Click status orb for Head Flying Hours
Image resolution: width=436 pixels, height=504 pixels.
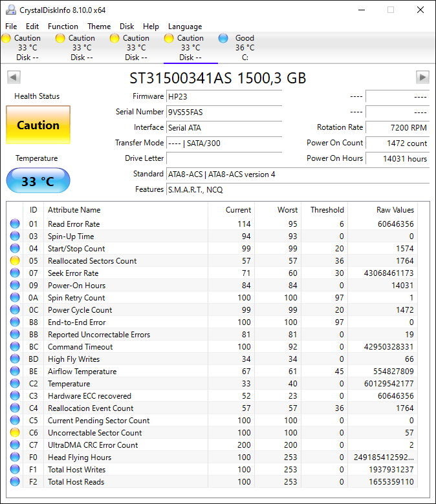click(x=15, y=457)
